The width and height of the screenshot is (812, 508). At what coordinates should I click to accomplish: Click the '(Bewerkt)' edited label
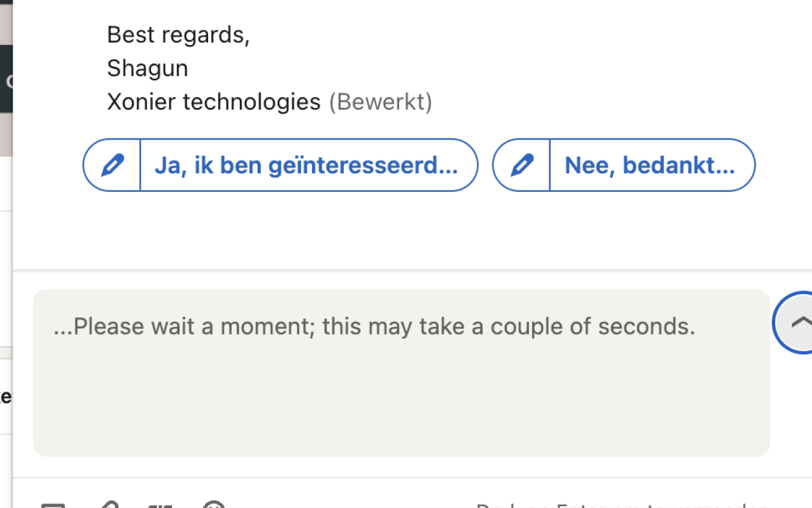point(381,102)
